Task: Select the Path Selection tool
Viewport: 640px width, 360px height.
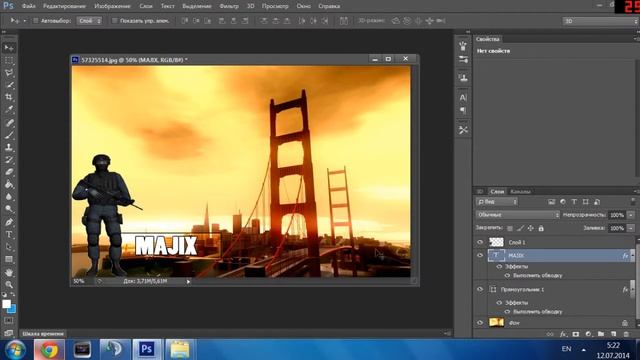Action: coord(9,247)
